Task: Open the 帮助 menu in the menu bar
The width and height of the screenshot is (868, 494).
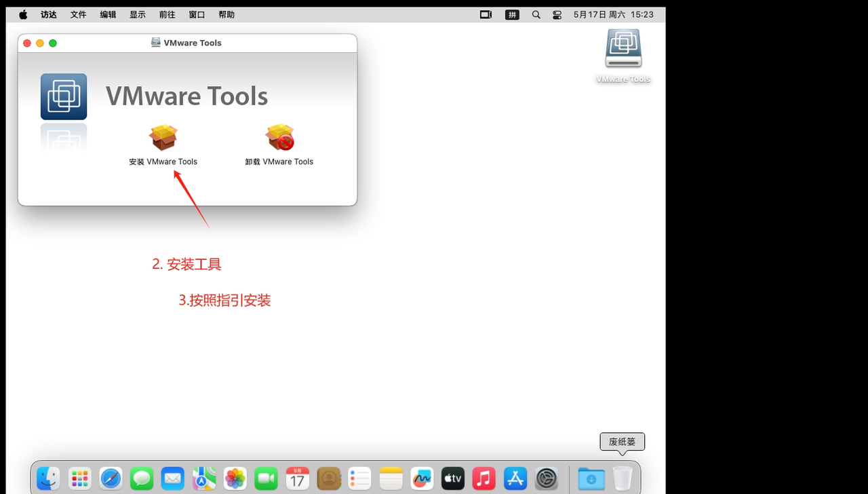Action: pyautogui.click(x=226, y=14)
